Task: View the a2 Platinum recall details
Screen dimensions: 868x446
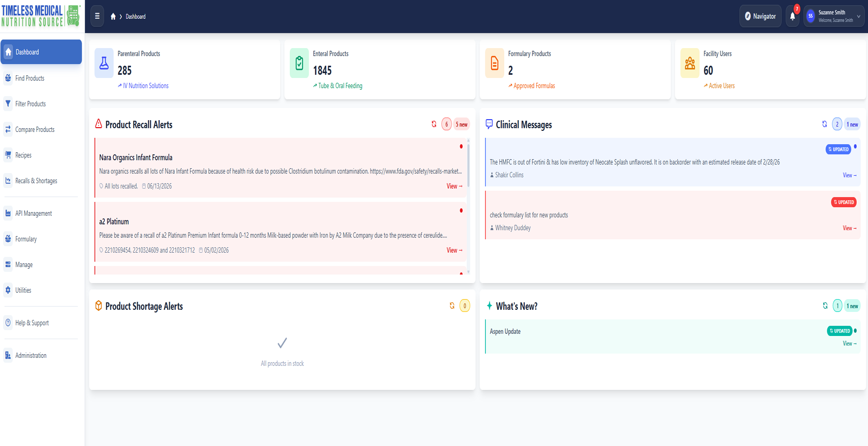Action: (x=454, y=250)
